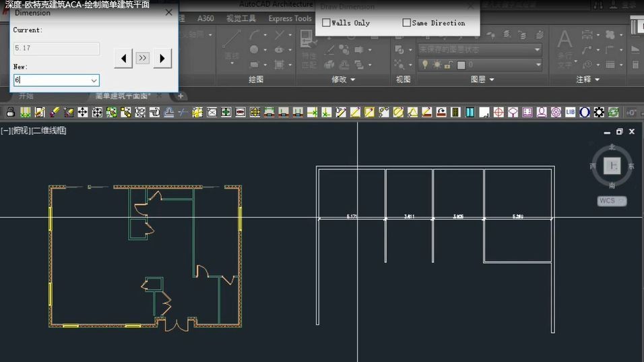Click the brown rotate-arrow toolbar icon
Image resolution: width=644 pixels, height=362 pixels.
click(x=441, y=112)
